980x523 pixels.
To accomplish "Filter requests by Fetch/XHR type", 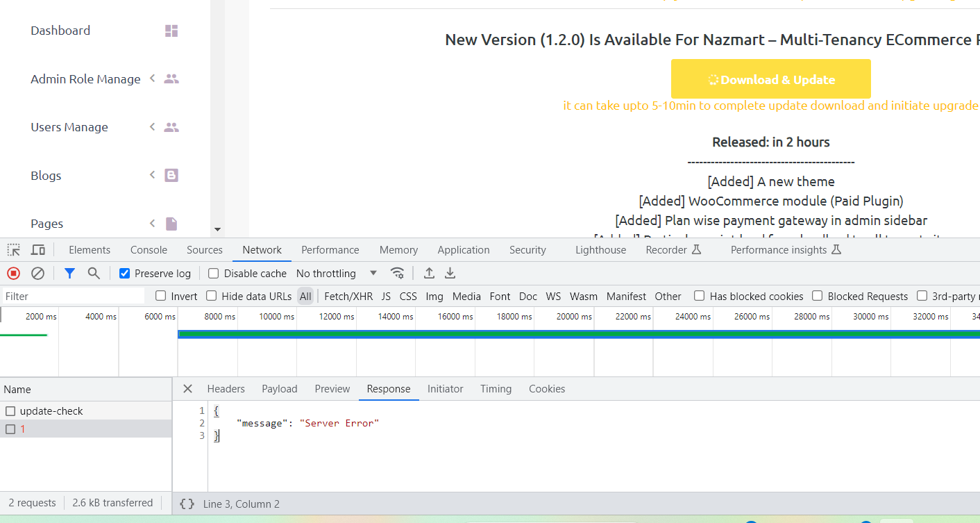I will pos(348,296).
